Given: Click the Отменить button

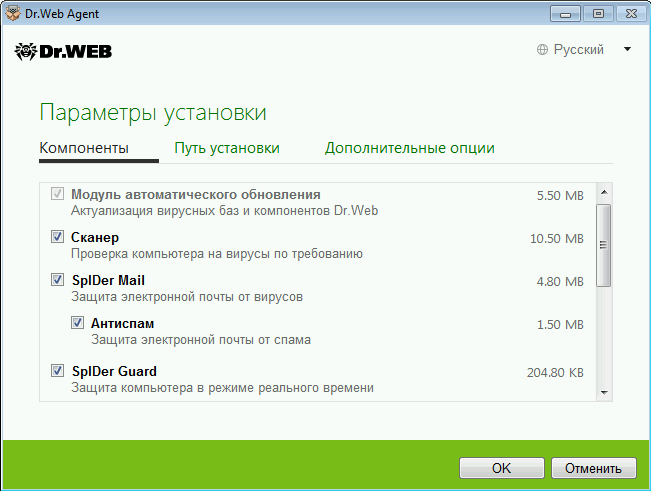Looking at the screenshot, I should point(594,468).
